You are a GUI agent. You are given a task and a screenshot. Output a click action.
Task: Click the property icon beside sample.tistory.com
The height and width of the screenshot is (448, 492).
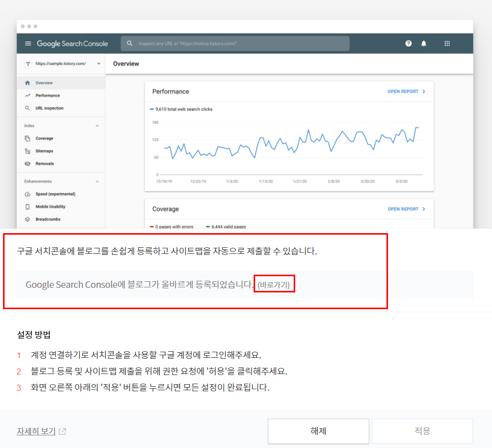[28, 64]
